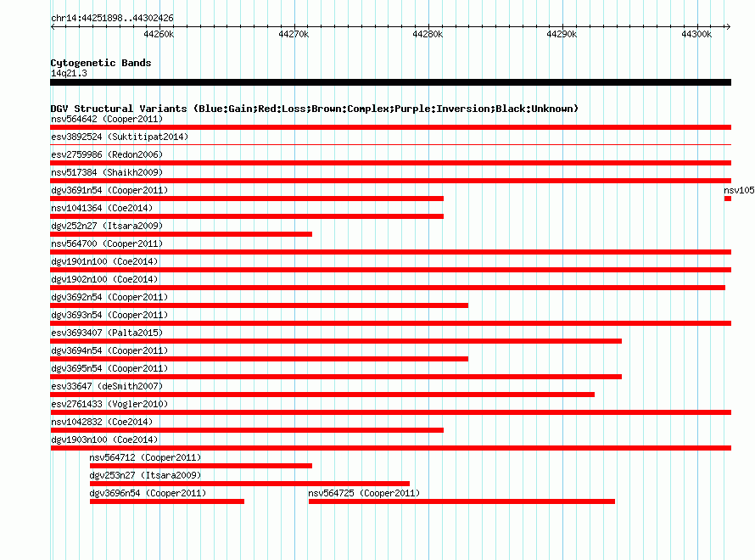Click the 44300k ruler tick label
755x560 pixels.
696,34
